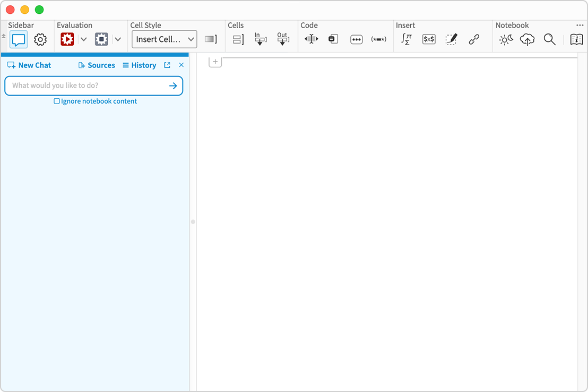This screenshot has width=588, height=392.
Task: Start a New Chat
Action: pos(29,65)
